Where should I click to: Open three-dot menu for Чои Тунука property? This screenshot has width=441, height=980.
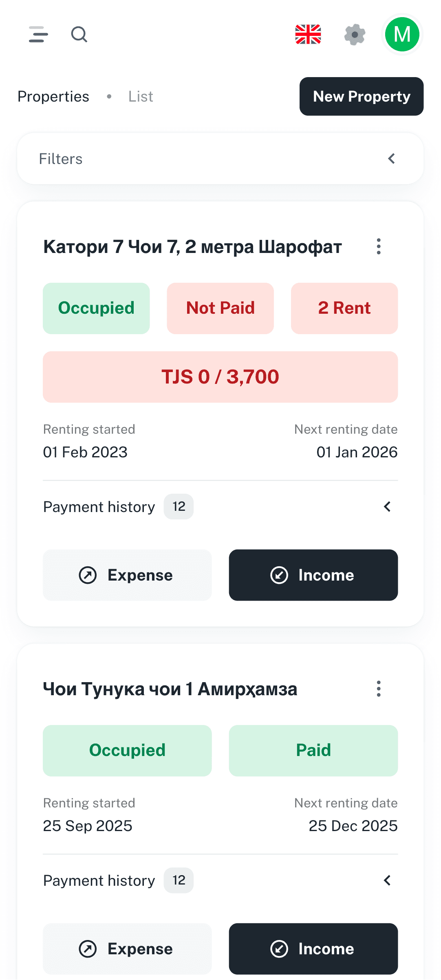pos(379,689)
